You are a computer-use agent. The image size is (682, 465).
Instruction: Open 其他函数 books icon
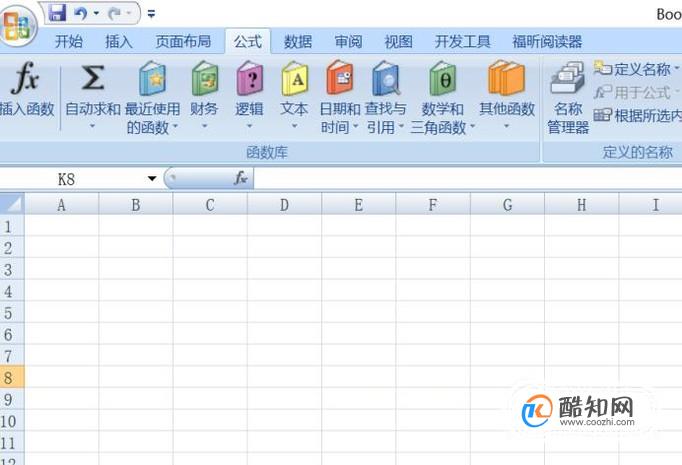[506, 78]
